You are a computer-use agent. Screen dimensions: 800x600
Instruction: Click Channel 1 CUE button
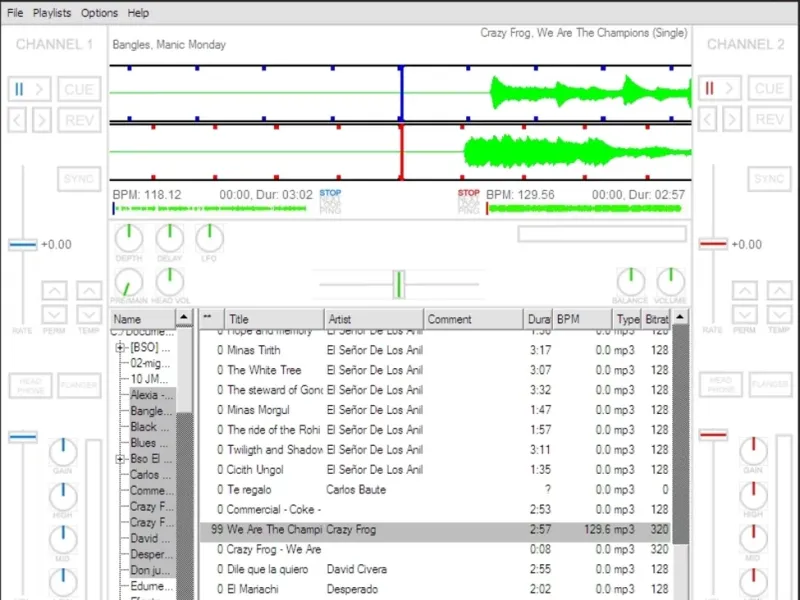(x=79, y=89)
